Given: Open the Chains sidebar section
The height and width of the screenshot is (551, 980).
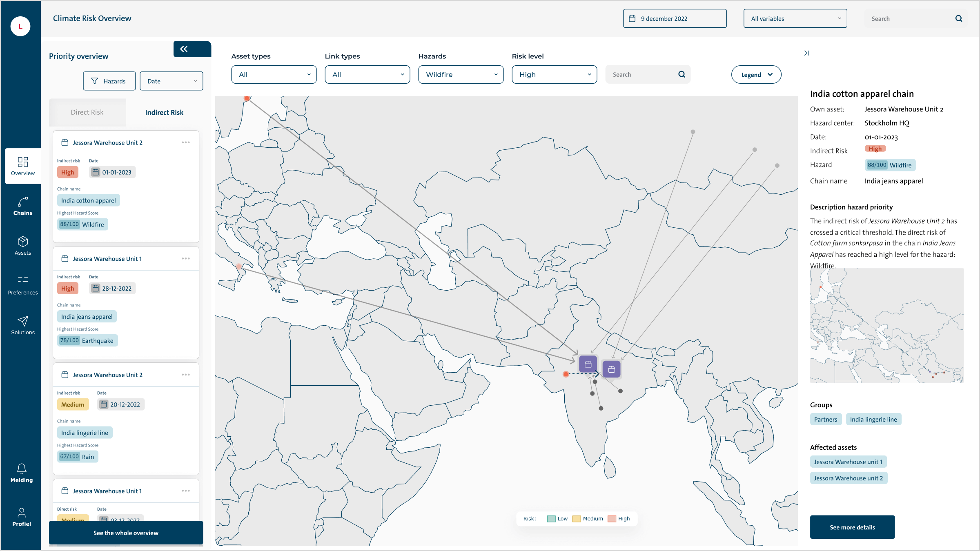Looking at the screenshot, I should click(x=23, y=207).
